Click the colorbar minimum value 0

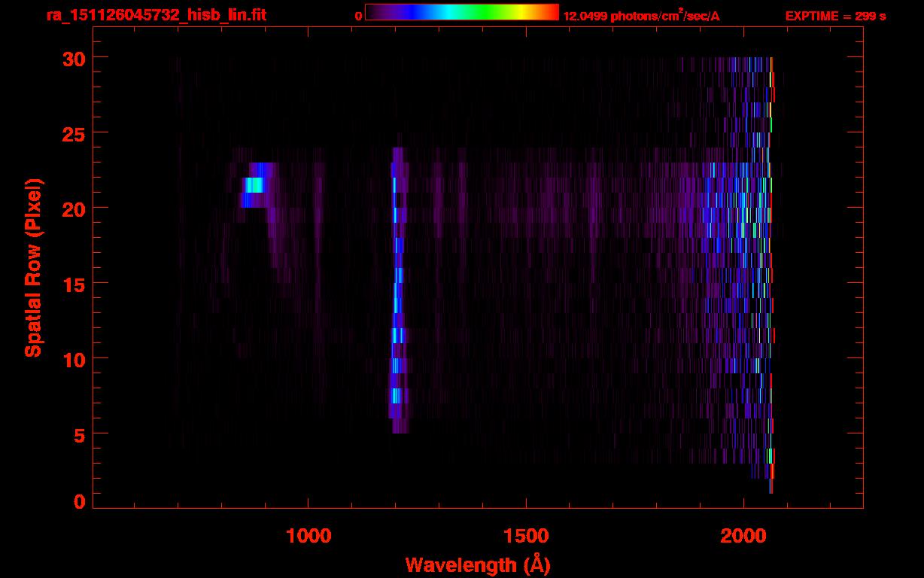pos(358,16)
